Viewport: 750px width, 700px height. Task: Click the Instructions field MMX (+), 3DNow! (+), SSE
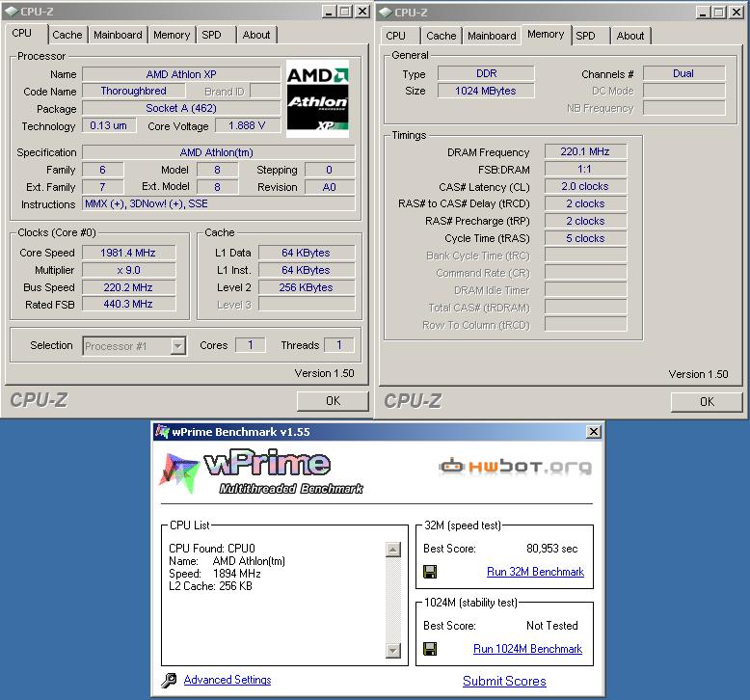click(x=219, y=203)
